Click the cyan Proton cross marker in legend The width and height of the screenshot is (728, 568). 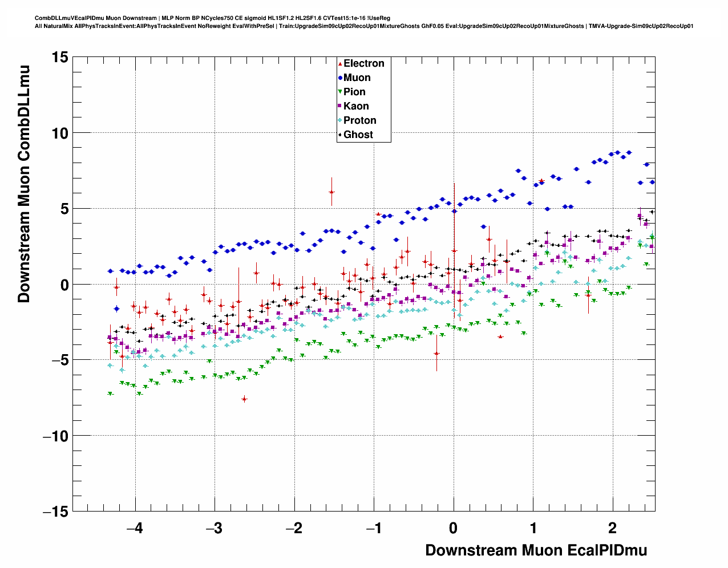341,121
